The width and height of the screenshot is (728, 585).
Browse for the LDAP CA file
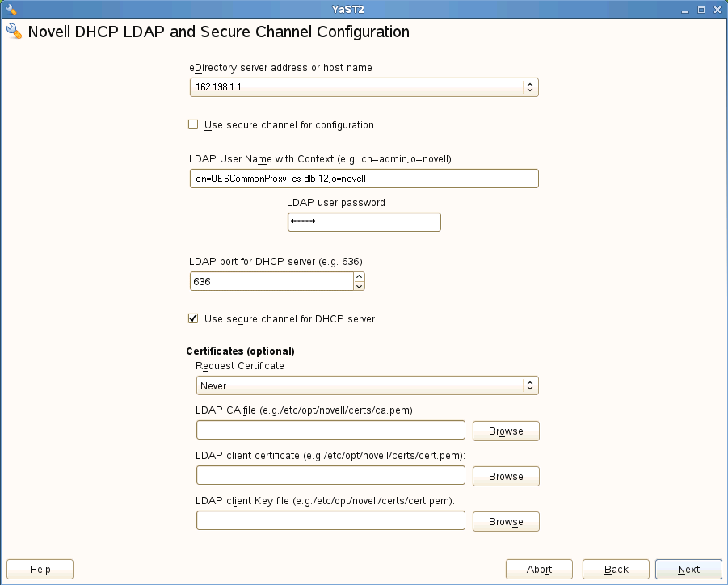coord(506,431)
